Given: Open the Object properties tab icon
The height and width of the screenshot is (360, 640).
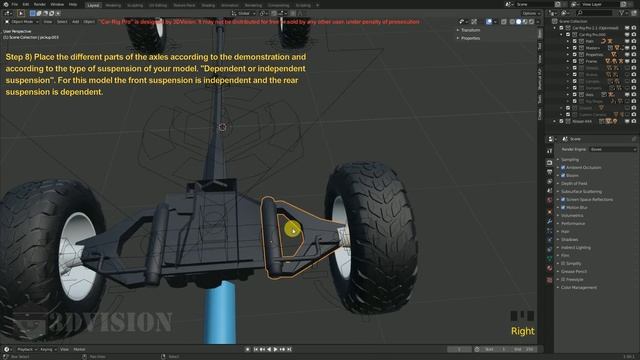Looking at the screenshot, I should pos(549,212).
